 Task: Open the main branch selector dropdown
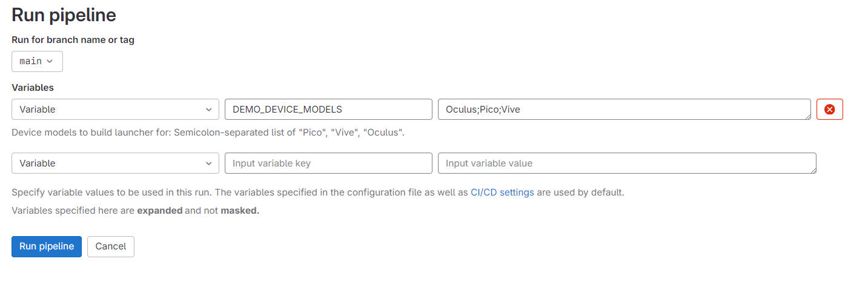tap(37, 61)
